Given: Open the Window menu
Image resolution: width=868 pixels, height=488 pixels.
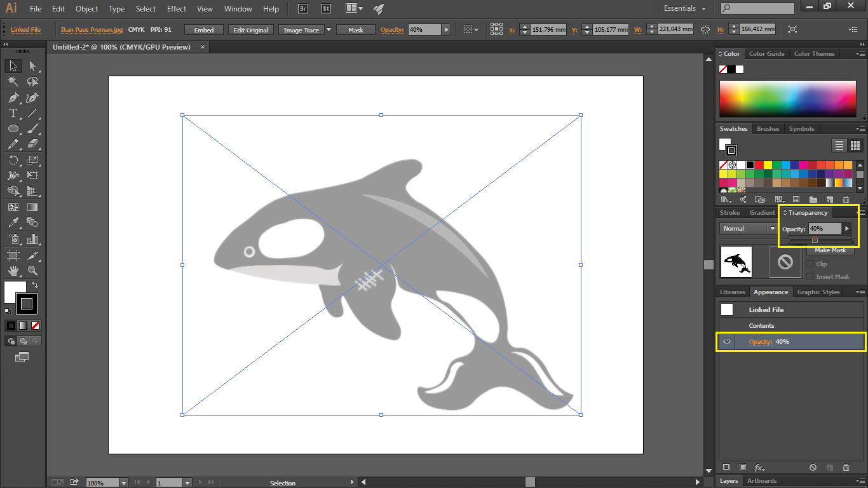Looking at the screenshot, I should coord(238,9).
